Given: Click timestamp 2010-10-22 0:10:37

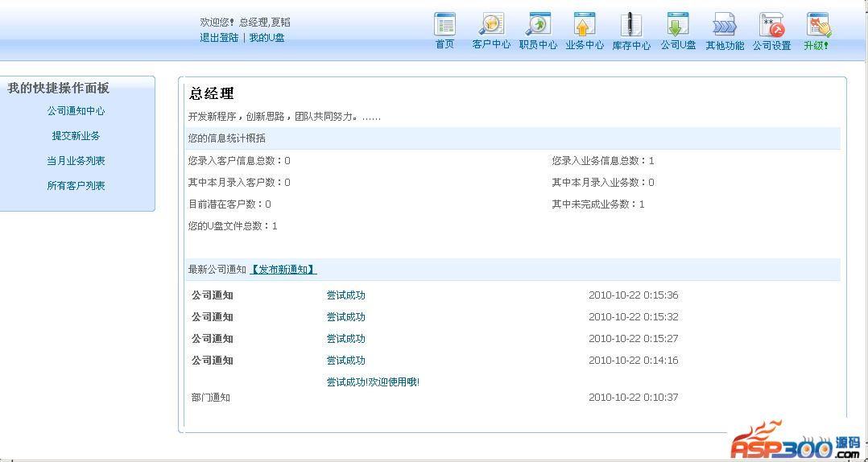Looking at the screenshot, I should pyautogui.click(x=633, y=398).
